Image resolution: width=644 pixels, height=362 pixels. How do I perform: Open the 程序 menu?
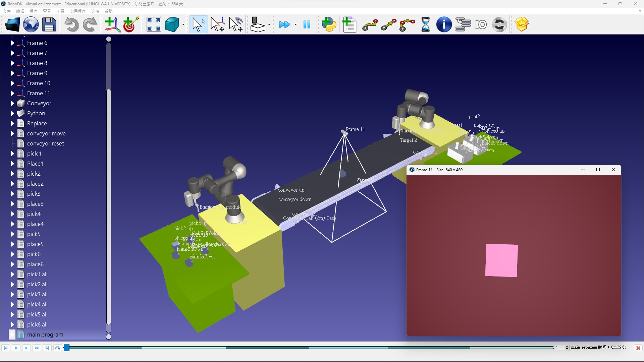click(x=34, y=11)
